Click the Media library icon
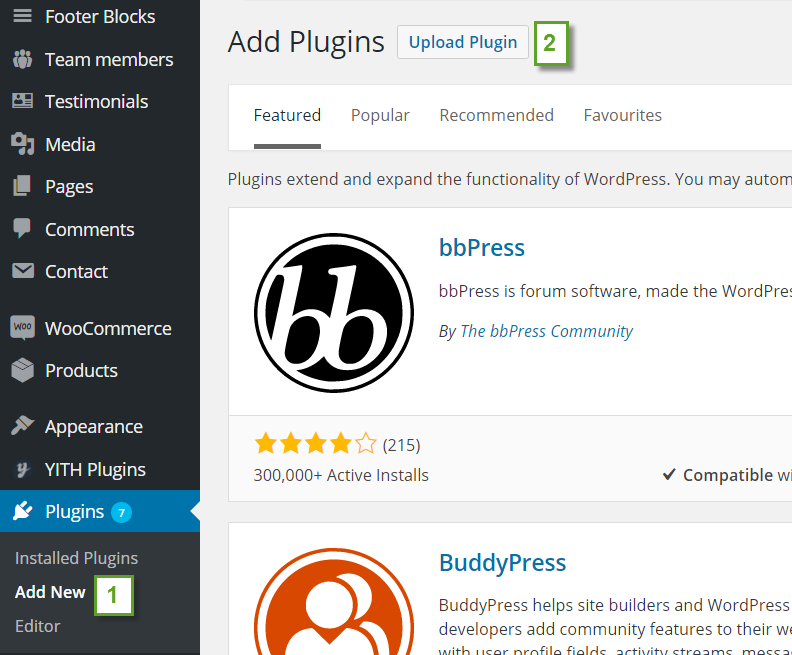 pyautogui.click(x=22, y=144)
